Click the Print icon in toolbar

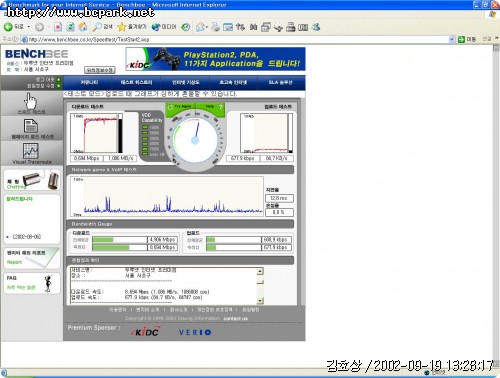pos(215,27)
